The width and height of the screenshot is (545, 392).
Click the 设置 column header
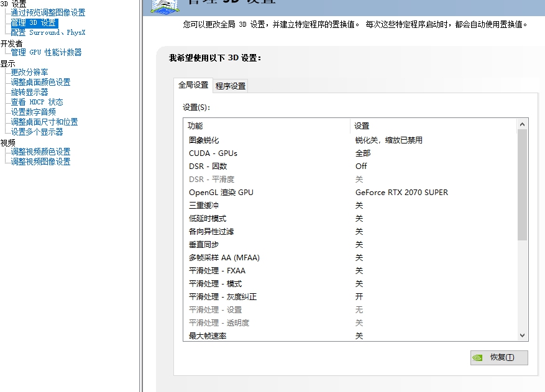pyautogui.click(x=433, y=126)
